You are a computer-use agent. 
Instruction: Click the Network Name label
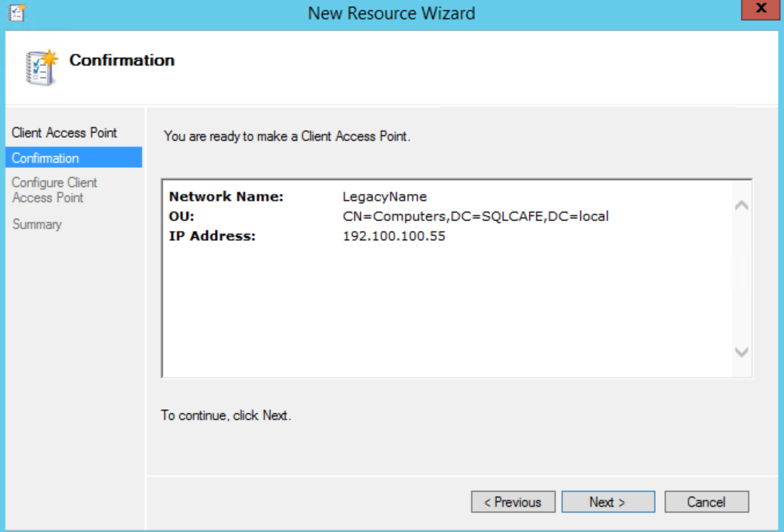pyautogui.click(x=226, y=197)
